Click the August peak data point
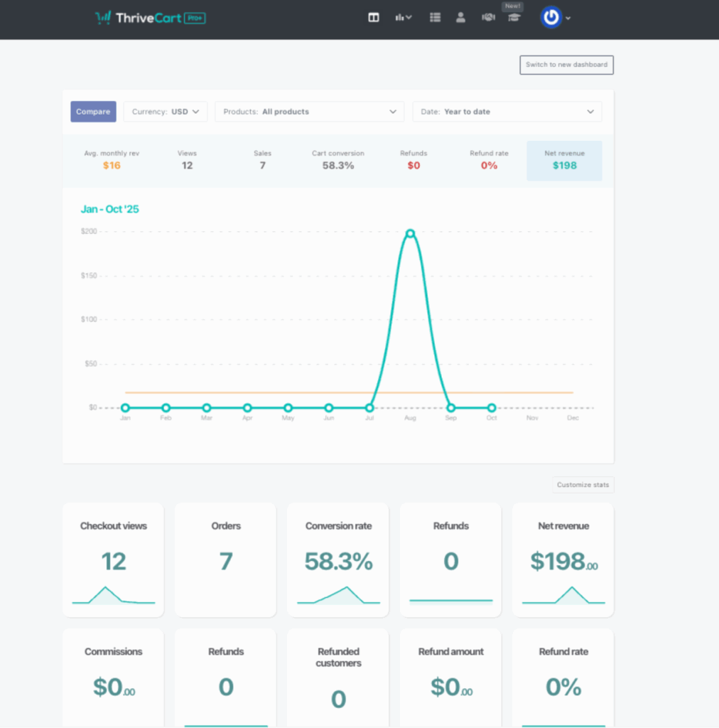719x728 pixels. pyautogui.click(x=410, y=233)
